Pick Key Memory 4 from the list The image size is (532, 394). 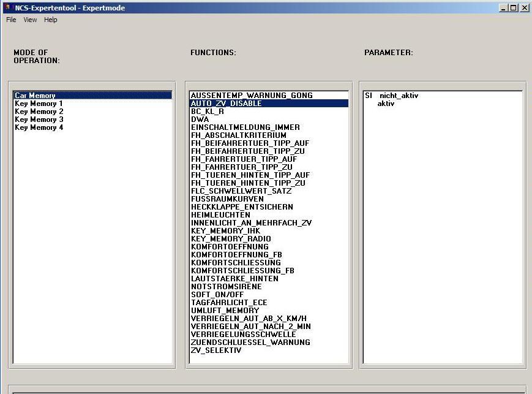pos(39,127)
